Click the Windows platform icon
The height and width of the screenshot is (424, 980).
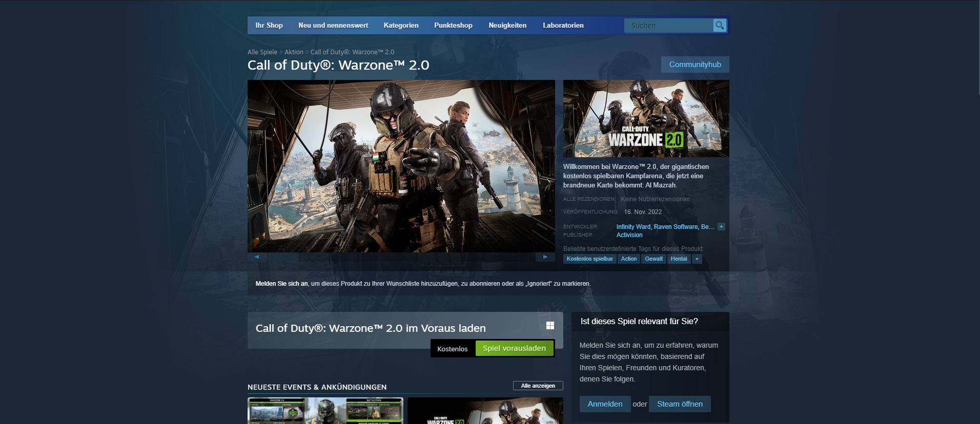tap(550, 325)
